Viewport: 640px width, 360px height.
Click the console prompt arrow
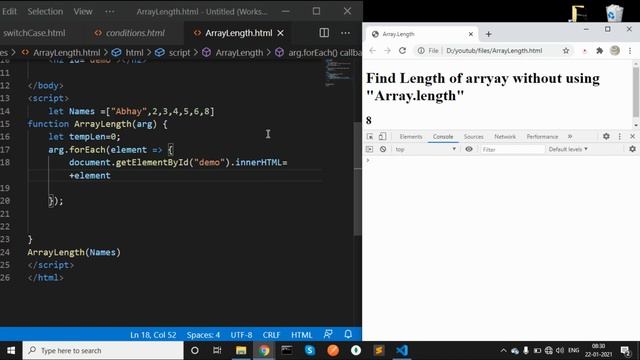pyautogui.click(x=368, y=160)
